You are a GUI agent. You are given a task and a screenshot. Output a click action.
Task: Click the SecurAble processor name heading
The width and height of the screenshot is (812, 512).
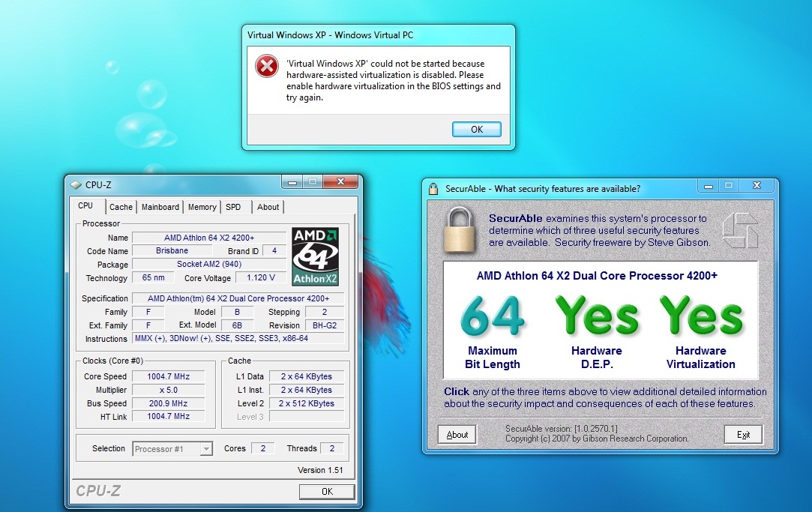597,275
